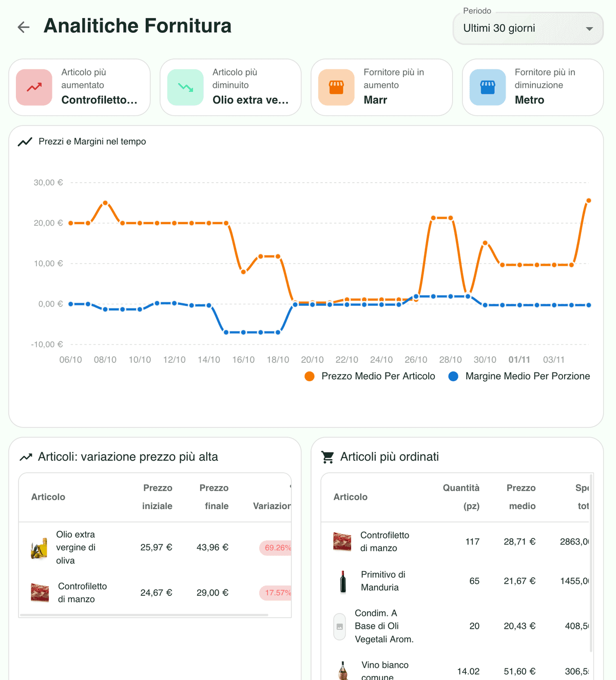The height and width of the screenshot is (680, 616).
Task: Click the chart line icon beside Prezzi e Margini
Action: click(x=25, y=142)
